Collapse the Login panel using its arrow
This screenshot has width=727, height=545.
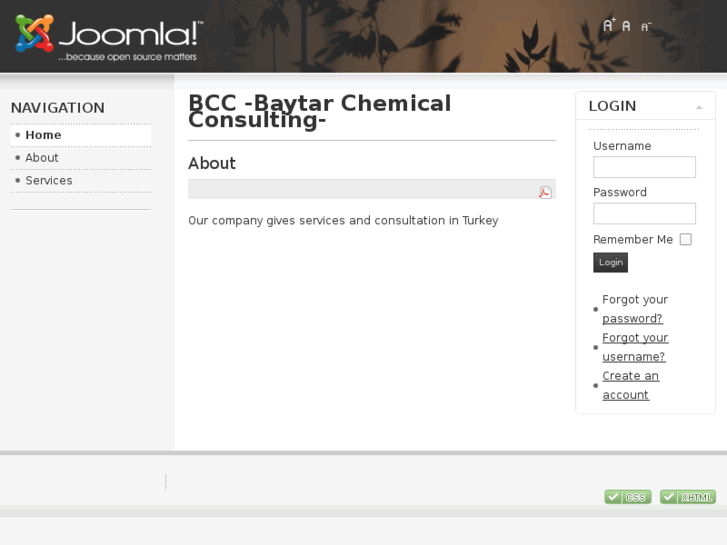coord(699,107)
